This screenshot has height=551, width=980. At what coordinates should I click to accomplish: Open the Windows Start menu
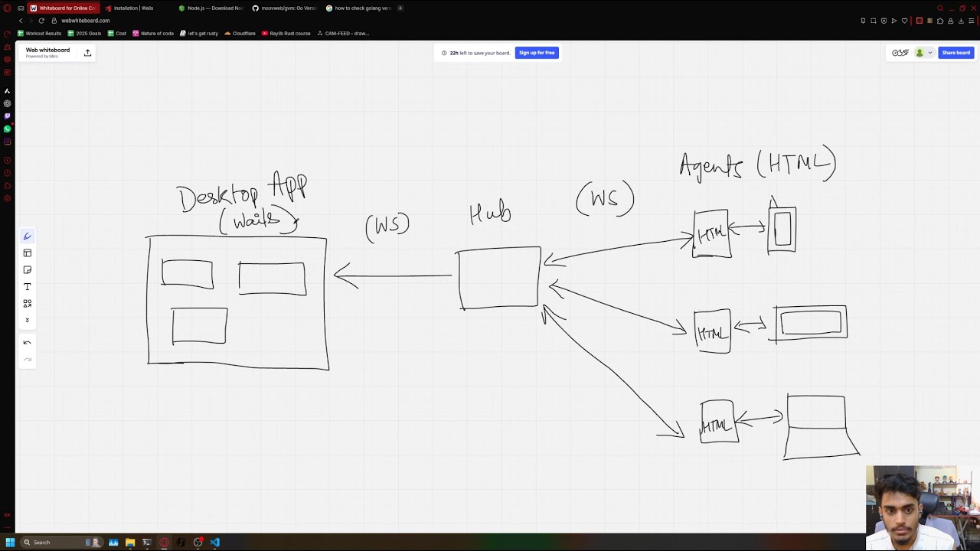pos(11,542)
